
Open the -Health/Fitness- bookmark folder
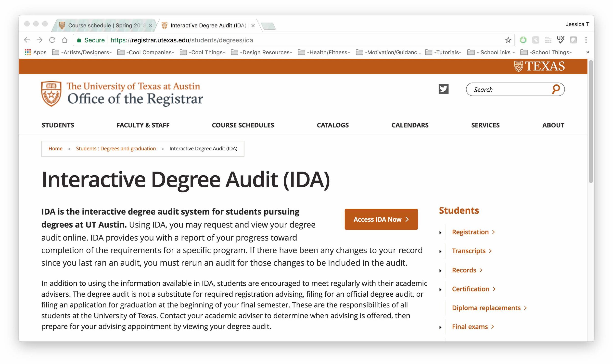324,52
